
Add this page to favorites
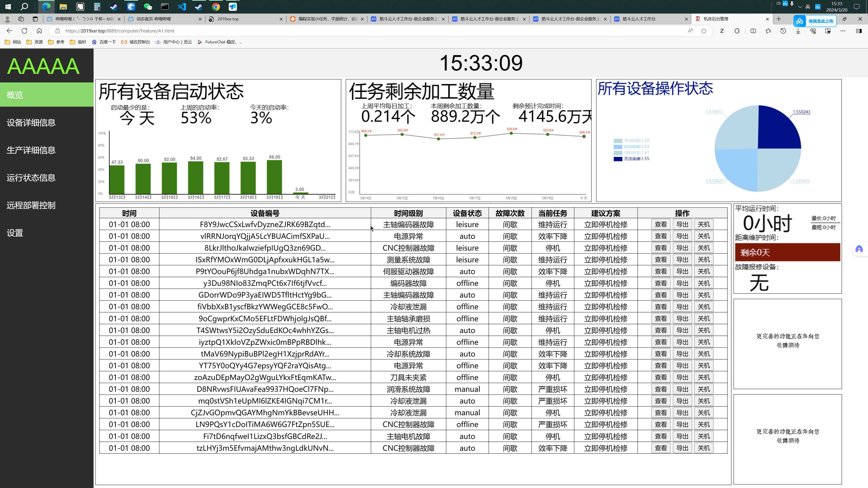704,31
